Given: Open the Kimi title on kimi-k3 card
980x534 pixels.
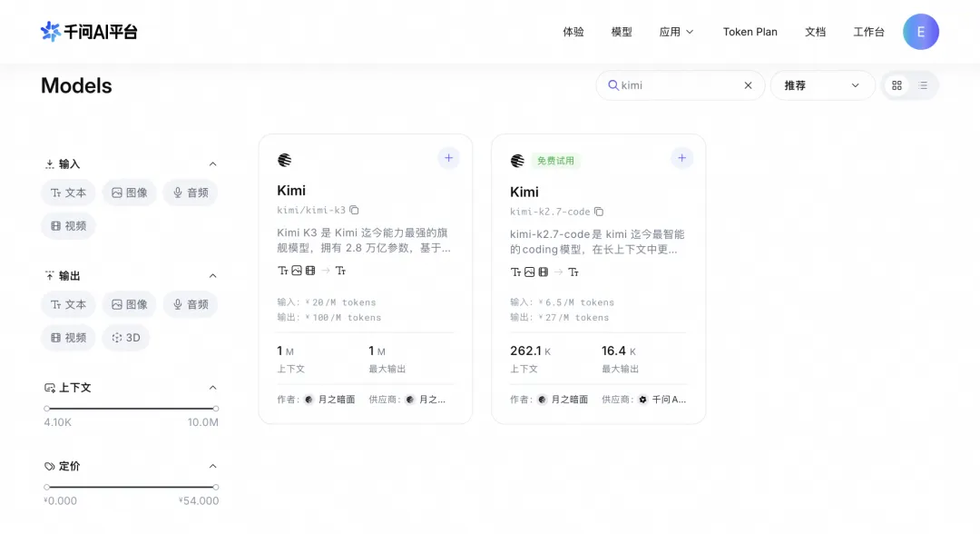Looking at the screenshot, I should pyautogui.click(x=291, y=190).
